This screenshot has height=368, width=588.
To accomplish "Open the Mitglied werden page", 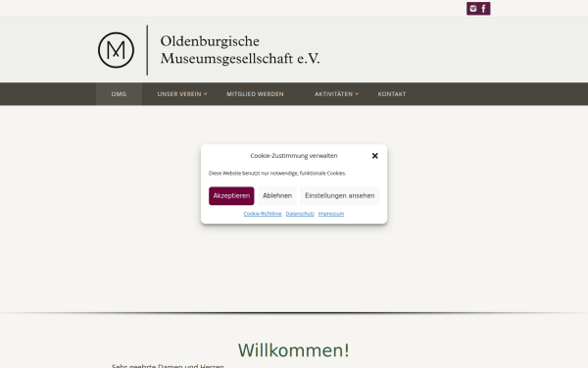I will pyautogui.click(x=255, y=94).
